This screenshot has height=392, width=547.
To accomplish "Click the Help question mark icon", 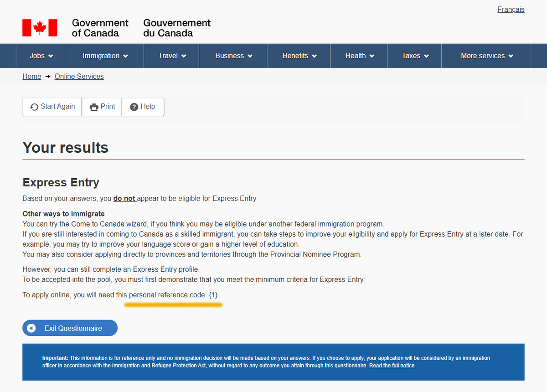I will [x=134, y=107].
